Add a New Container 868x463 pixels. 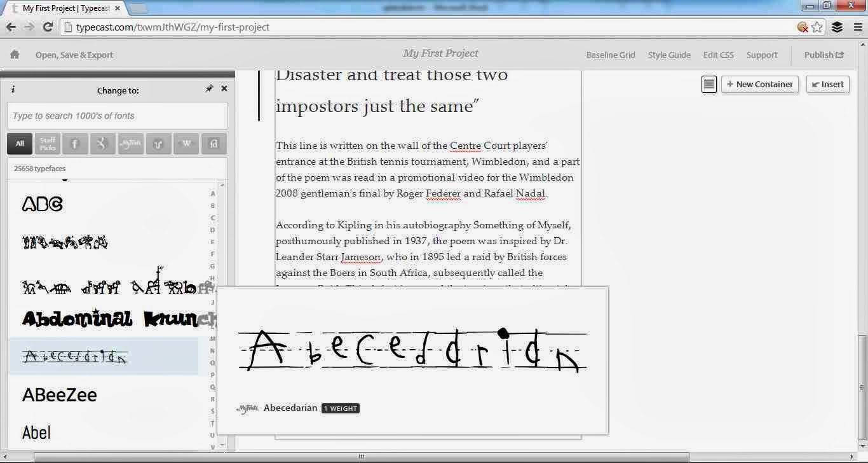coord(760,84)
